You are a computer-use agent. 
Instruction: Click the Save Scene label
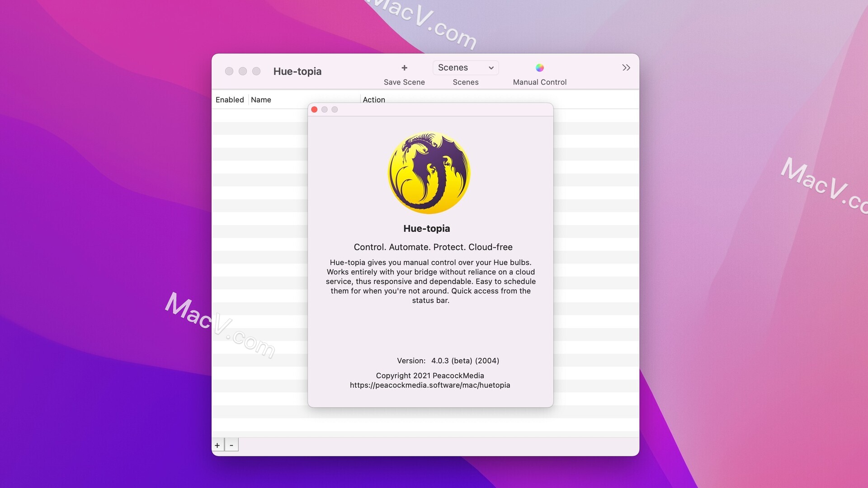(x=404, y=82)
